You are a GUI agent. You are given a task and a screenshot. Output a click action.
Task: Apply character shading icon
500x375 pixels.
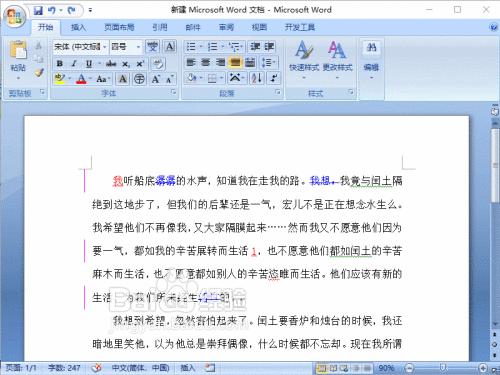(123, 79)
